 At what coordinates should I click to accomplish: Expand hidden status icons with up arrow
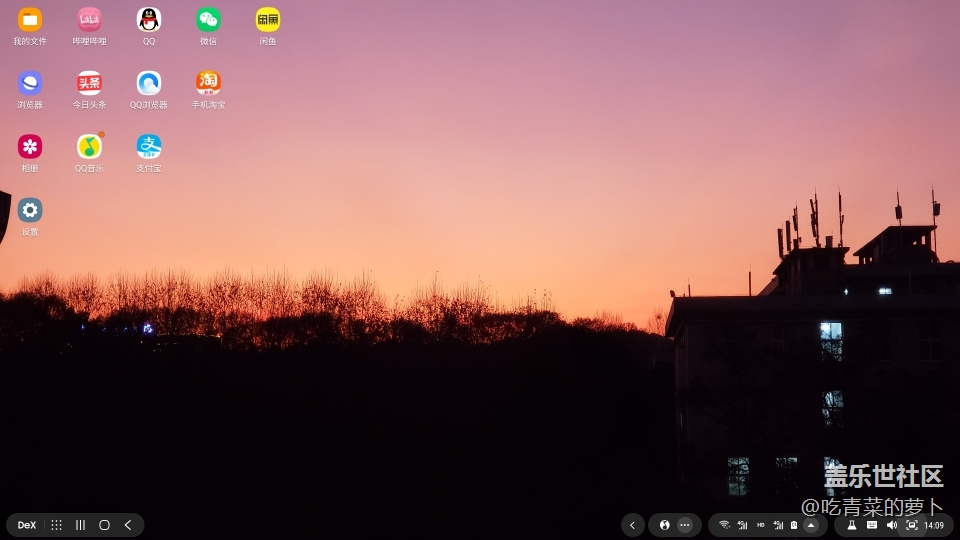[811, 525]
